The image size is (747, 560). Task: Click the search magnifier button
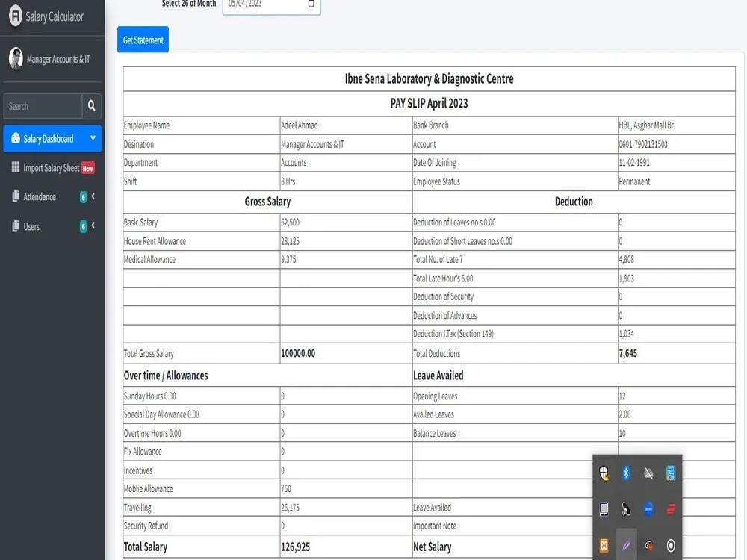tap(91, 106)
